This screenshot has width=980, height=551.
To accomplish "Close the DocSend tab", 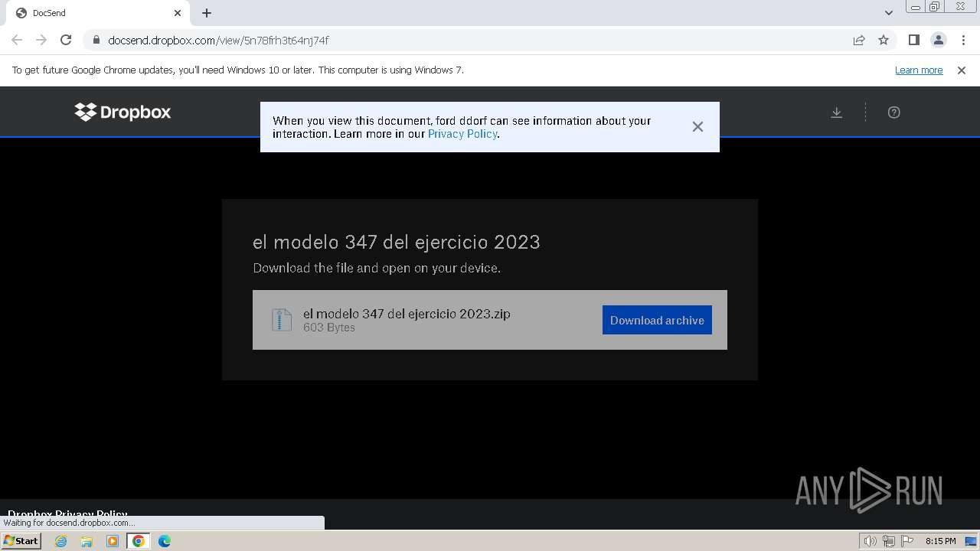I will tap(178, 13).
